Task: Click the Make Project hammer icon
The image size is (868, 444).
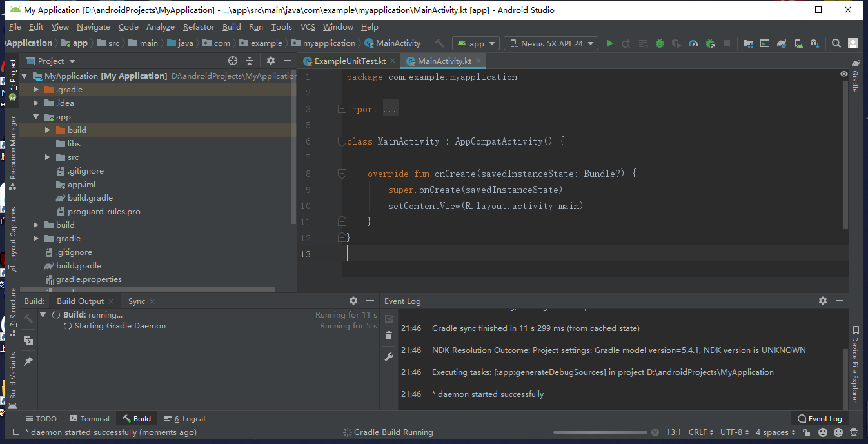Action: 439,43
